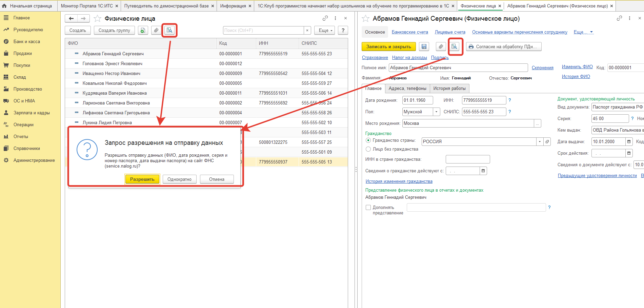Open Банк и касса section
Image resolution: width=644 pixels, height=308 pixels.
[x=26, y=41]
